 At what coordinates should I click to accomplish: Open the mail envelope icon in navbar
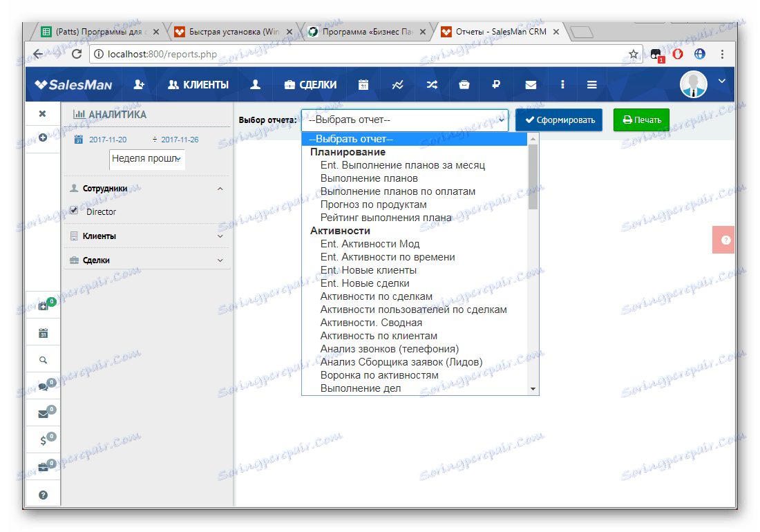(x=531, y=85)
